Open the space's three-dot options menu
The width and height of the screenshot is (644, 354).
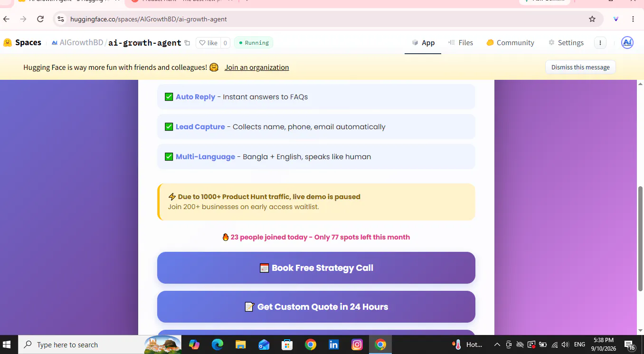[x=600, y=43]
